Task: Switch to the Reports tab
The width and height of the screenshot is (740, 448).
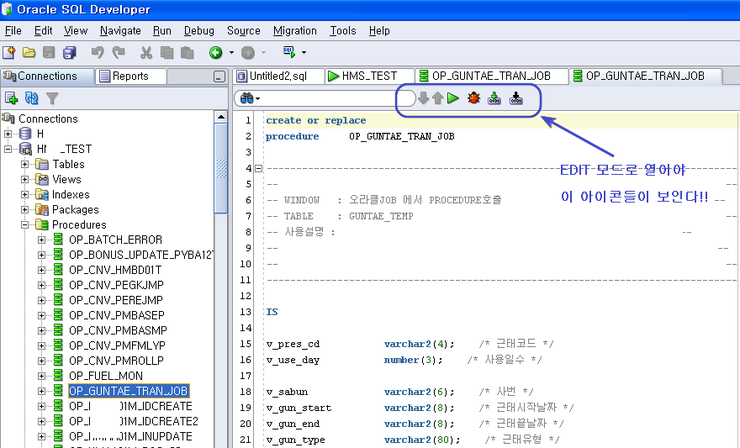Action: (129, 76)
